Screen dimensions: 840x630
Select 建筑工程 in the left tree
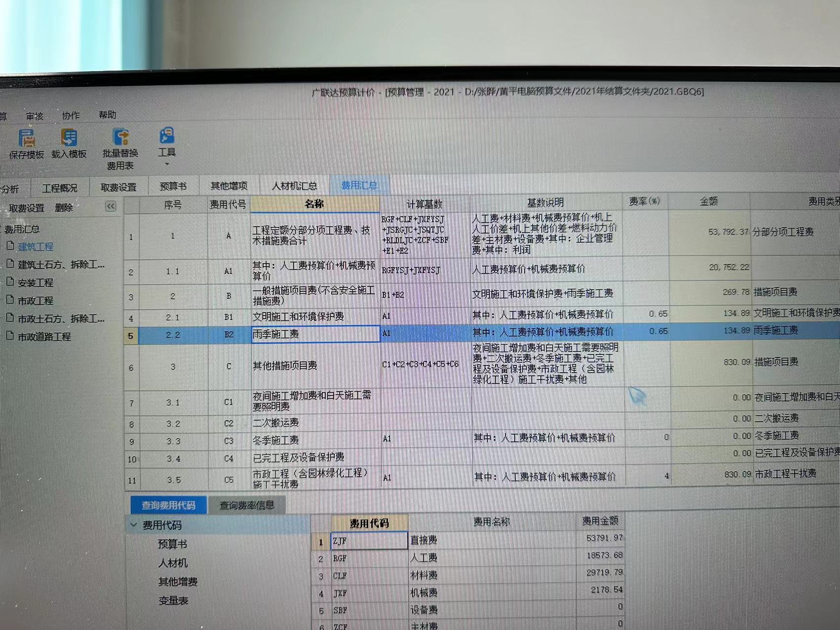tap(36, 246)
